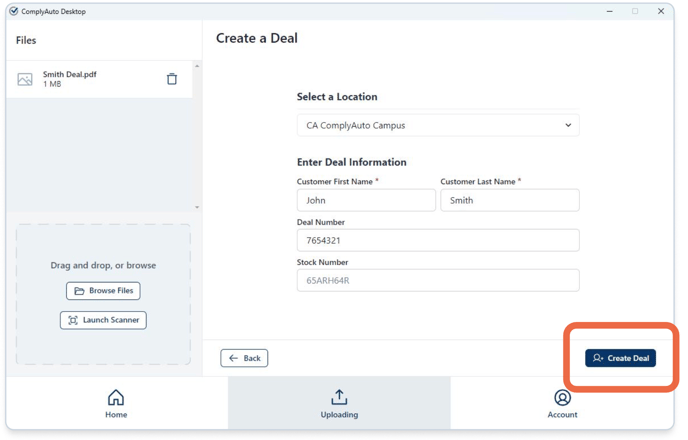Image resolution: width=688 pixels, height=440 pixels.
Task: Delete Smith Deal.pdf using trash icon
Action: 172,79
